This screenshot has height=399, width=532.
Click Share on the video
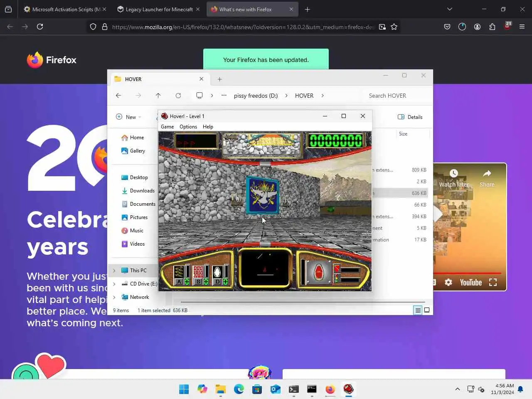[487, 179]
